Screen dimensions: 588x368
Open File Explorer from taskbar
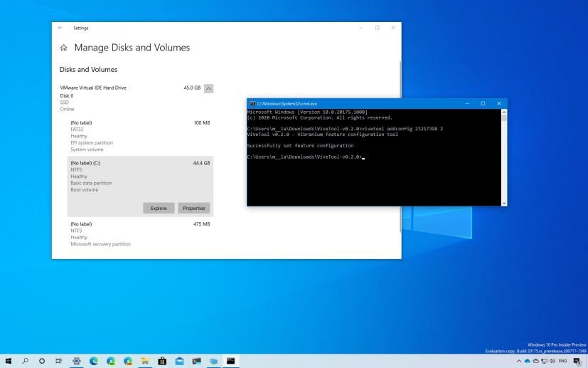145,361
